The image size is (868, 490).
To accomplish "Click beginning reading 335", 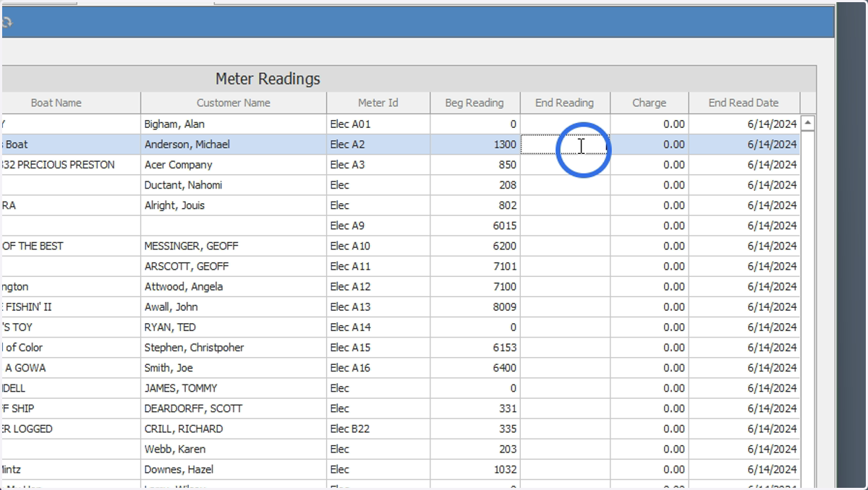I will point(508,429).
